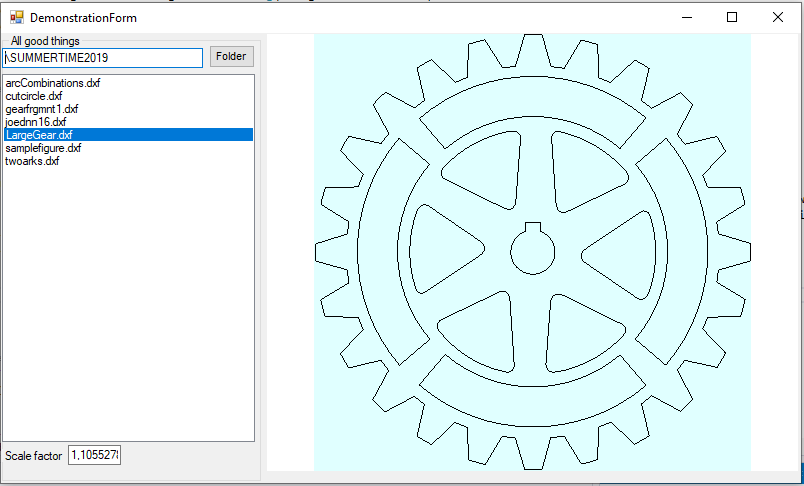Viewport: 804px width, 486px height.
Task: Focus the SUMMERTIME2019 folder path field
Action: point(103,58)
